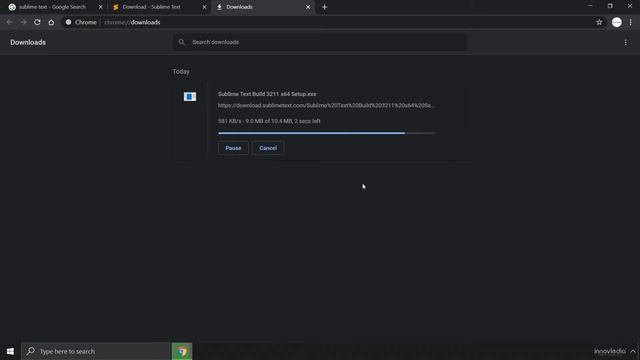Click the download progress bar
The width and height of the screenshot is (640, 360).
tap(326, 133)
